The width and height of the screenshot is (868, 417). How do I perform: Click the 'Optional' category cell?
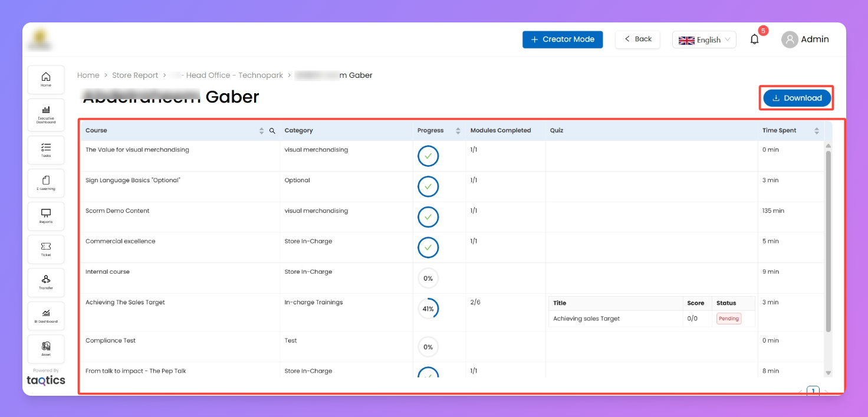pos(297,180)
